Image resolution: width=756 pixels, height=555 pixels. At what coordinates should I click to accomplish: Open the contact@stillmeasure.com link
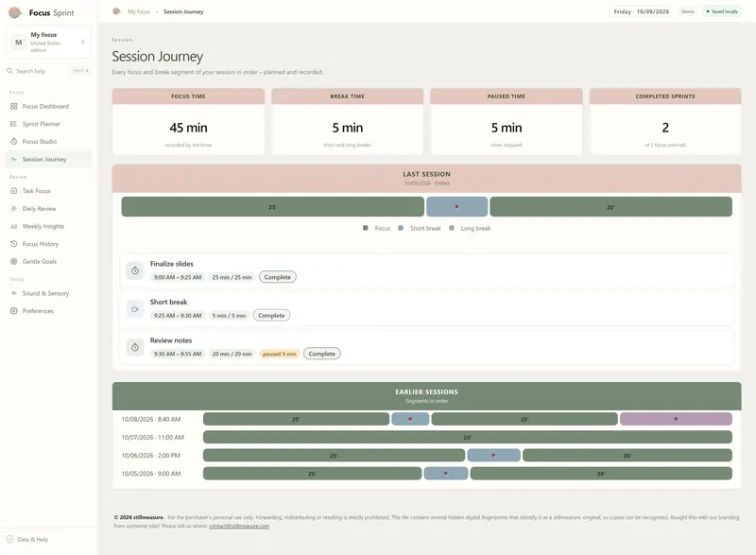coord(239,526)
